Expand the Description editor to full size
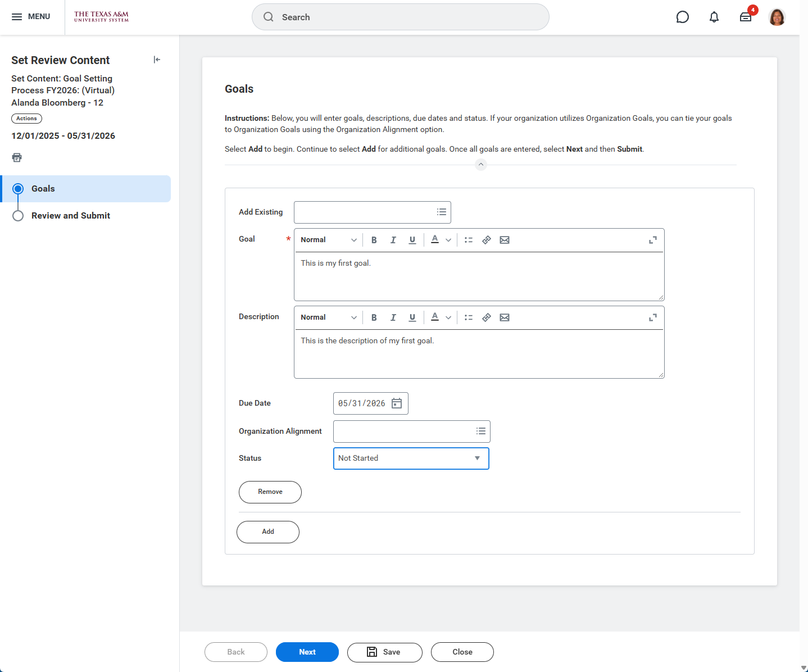 tap(652, 317)
